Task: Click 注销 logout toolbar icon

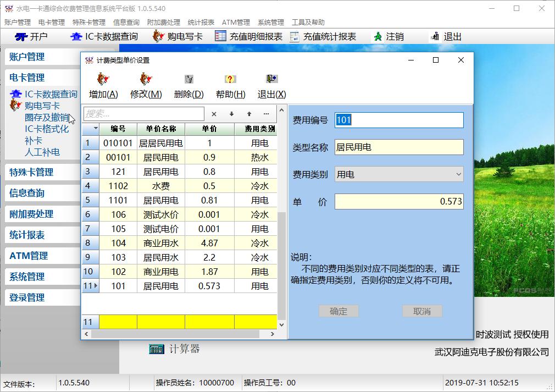Action: click(x=378, y=37)
